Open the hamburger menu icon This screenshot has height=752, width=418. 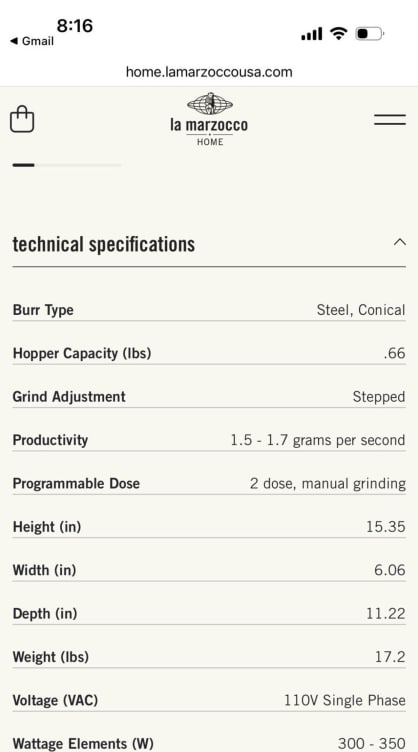[x=390, y=119]
